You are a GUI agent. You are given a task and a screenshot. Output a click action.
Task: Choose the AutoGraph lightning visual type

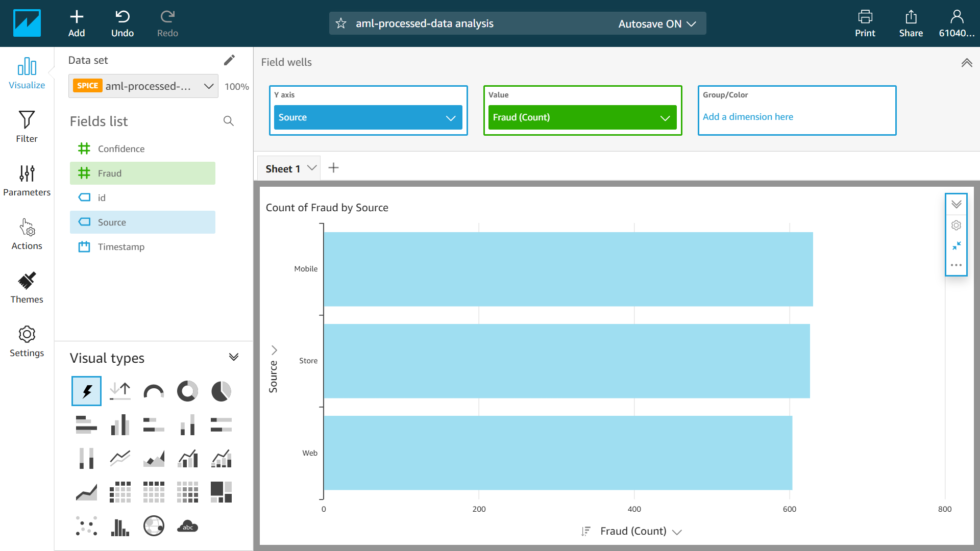click(86, 391)
